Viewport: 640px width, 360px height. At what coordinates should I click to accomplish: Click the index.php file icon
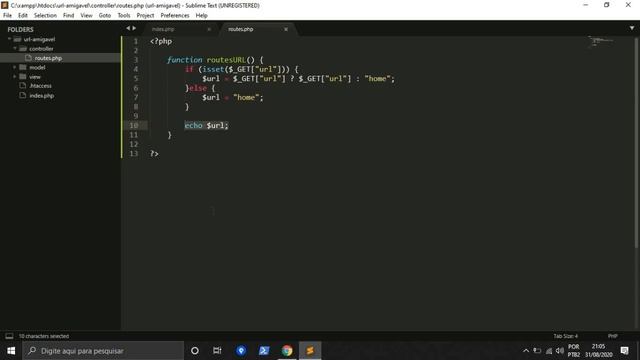tap(23, 96)
